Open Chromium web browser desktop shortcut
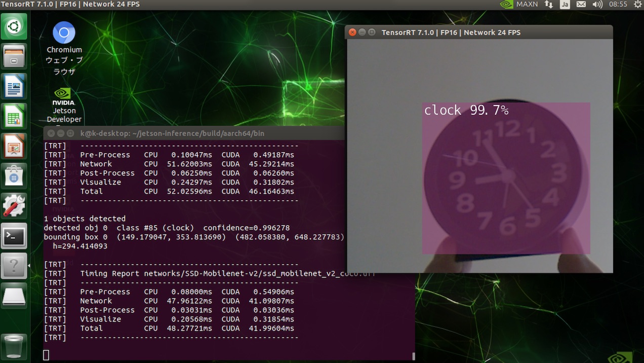644x363 pixels. [64, 33]
